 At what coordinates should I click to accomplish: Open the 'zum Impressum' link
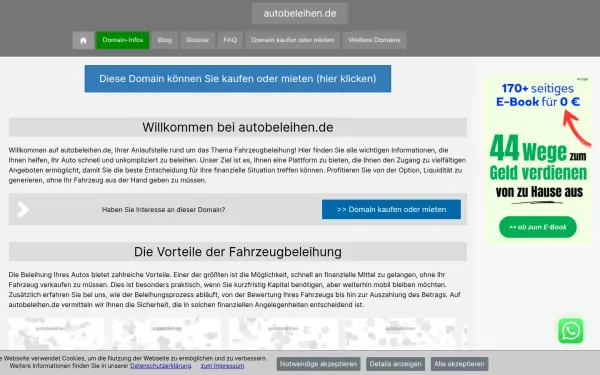222,366
